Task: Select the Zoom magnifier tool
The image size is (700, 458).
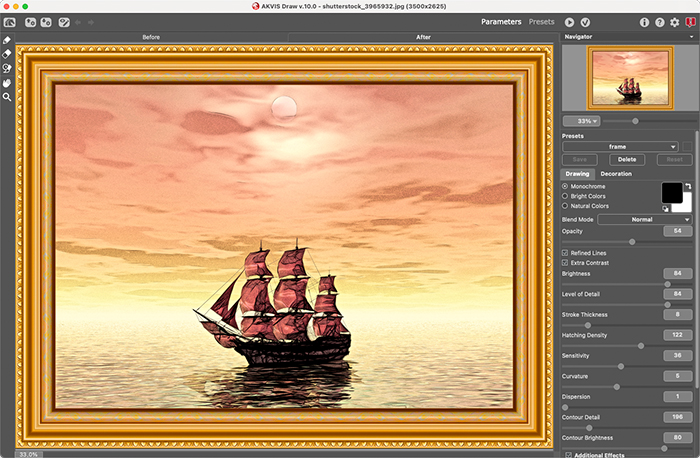Action: [x=7, y=97]
